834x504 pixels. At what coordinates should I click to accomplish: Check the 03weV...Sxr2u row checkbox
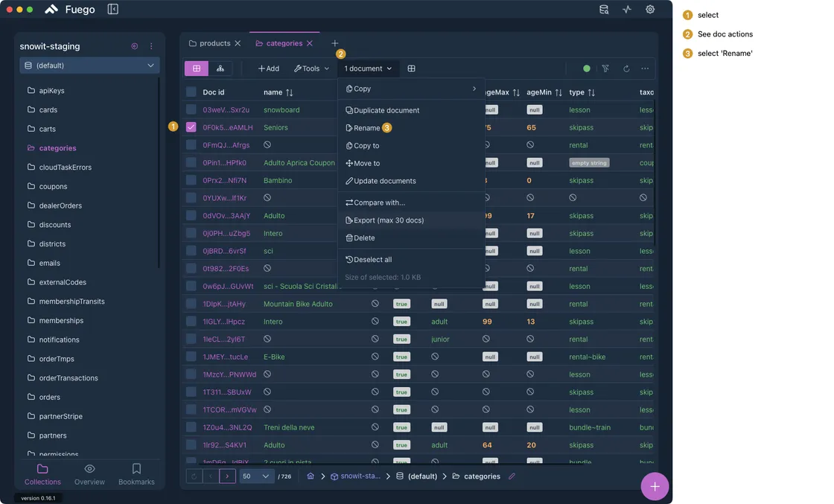point(191,109)
